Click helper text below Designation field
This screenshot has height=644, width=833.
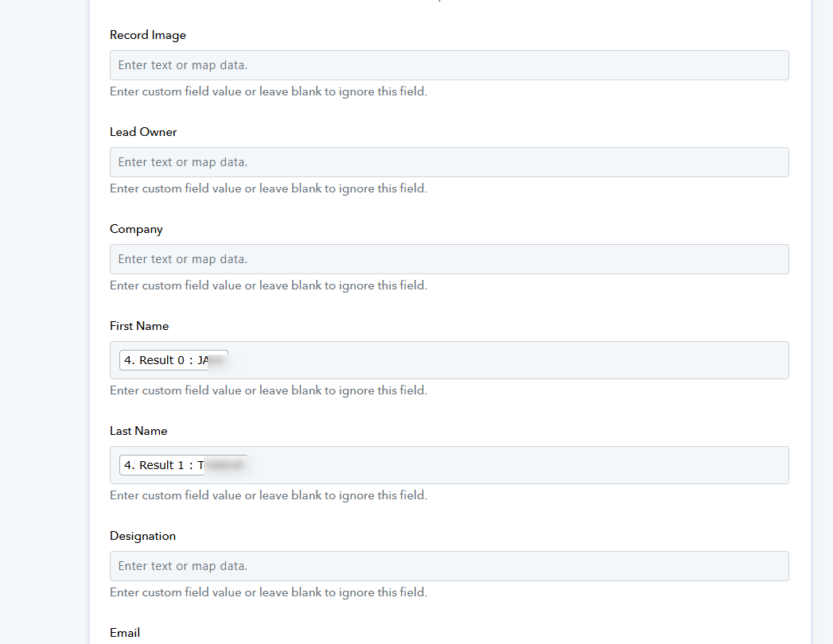pyautogui.click(x=268, y=592)
